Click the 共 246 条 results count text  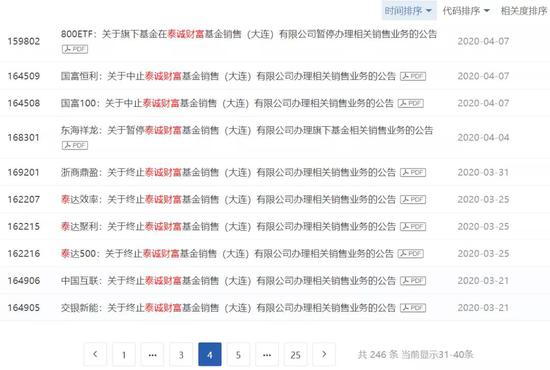coord(378,355)
